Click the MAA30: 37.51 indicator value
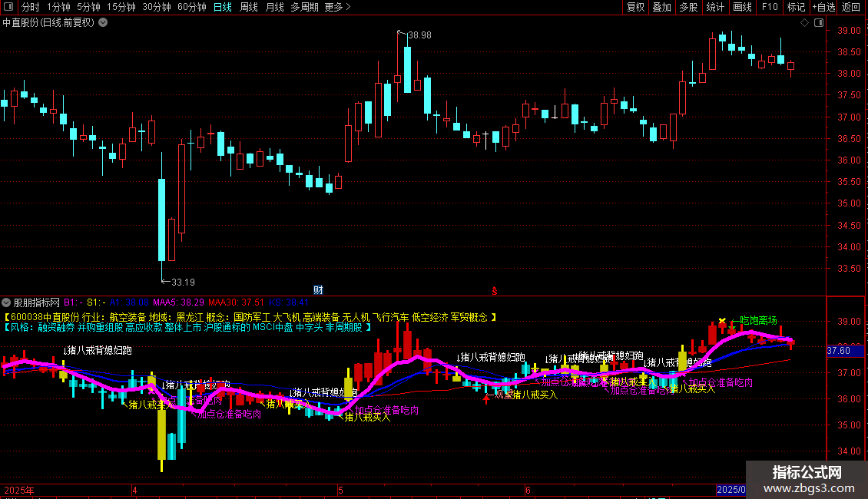The width and height of the screenshot is (868, 499). pyautogui.click(x=237, y=302)
